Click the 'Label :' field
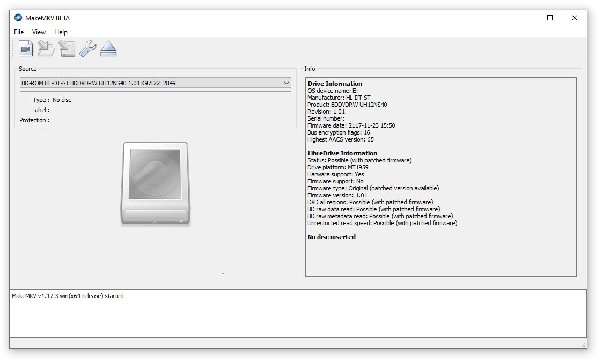The image size is (610, 364). pyautogui.click(x=41, y=110)
